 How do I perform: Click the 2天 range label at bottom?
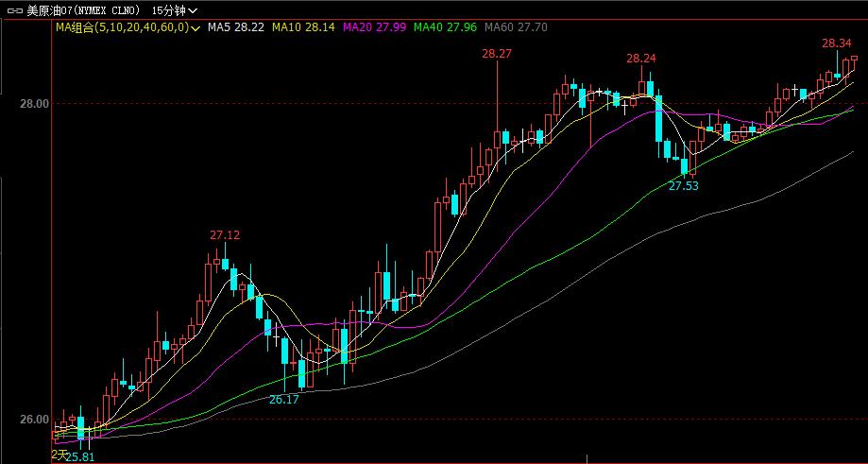pos(58,455)
